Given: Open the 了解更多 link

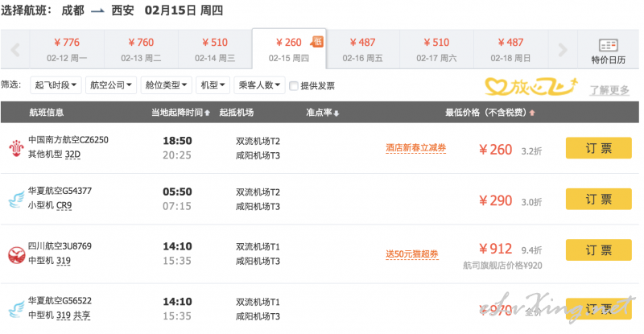Looking at the screenshot, I should [609, 90].
